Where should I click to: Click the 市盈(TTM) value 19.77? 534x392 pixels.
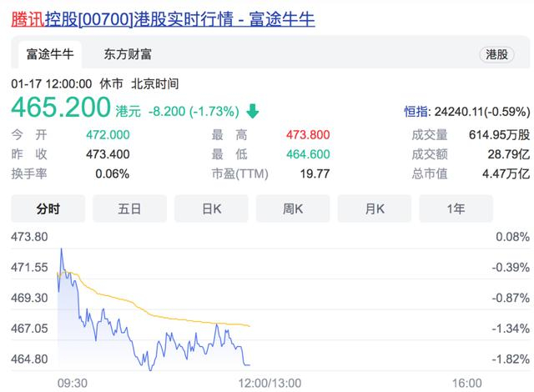pyautogui.click(x=315, y=173)
